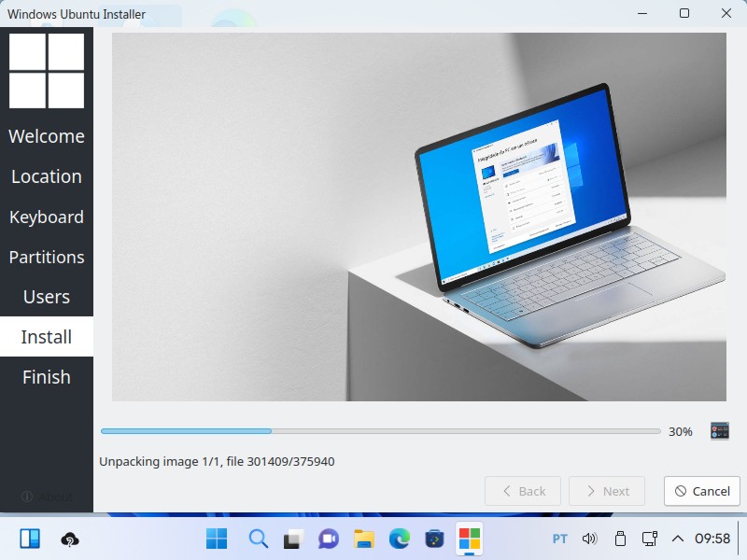Minimize the installer window
The height and width of the screenshot is (560, 747).
(x=642, y=13)
